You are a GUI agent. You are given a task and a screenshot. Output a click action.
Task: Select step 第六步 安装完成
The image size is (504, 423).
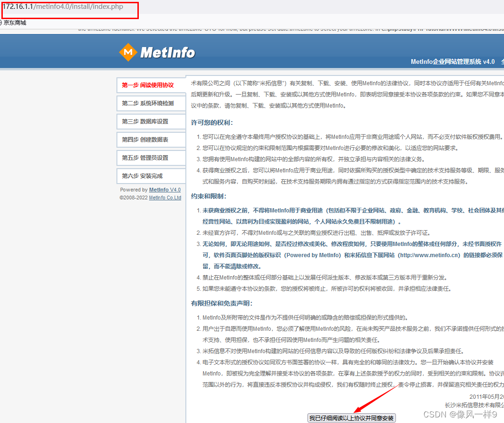(x=151, y=176)
